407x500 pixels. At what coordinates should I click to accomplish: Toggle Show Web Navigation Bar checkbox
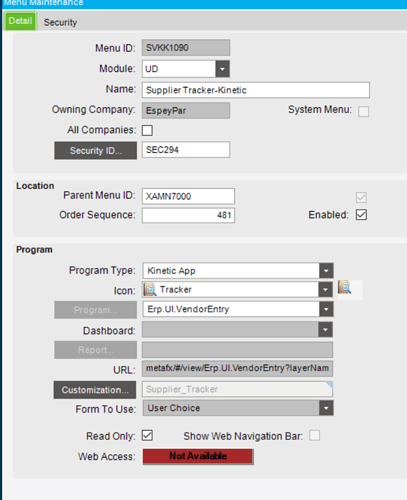(x=314, y=436)
